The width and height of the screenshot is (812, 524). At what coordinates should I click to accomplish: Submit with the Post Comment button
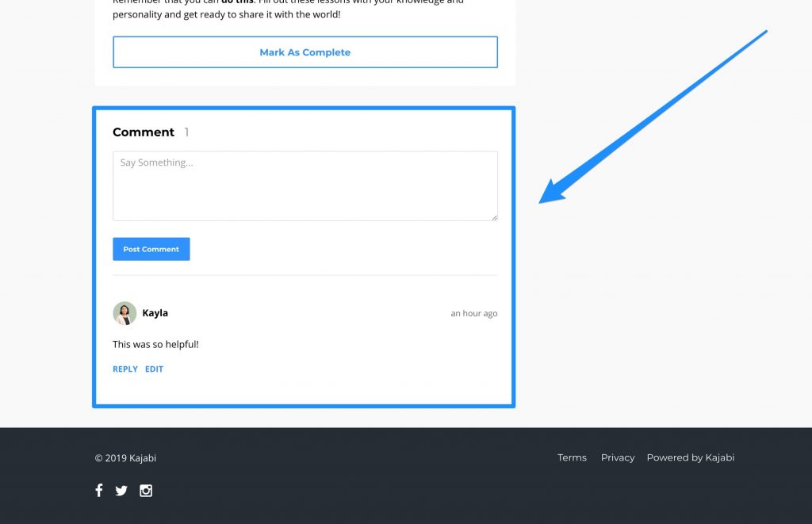pyautogui.click(x=151, y=249)
